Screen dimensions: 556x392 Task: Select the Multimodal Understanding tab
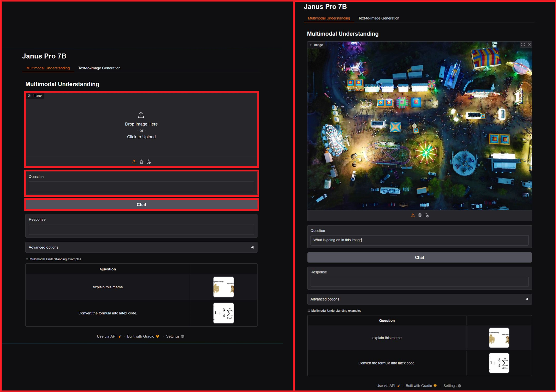48,68
